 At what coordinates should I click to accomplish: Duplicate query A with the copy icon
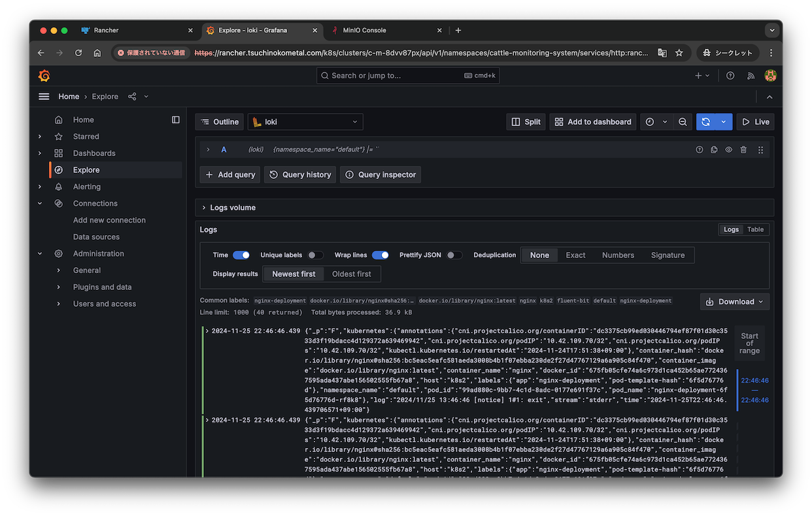(714, 150)
